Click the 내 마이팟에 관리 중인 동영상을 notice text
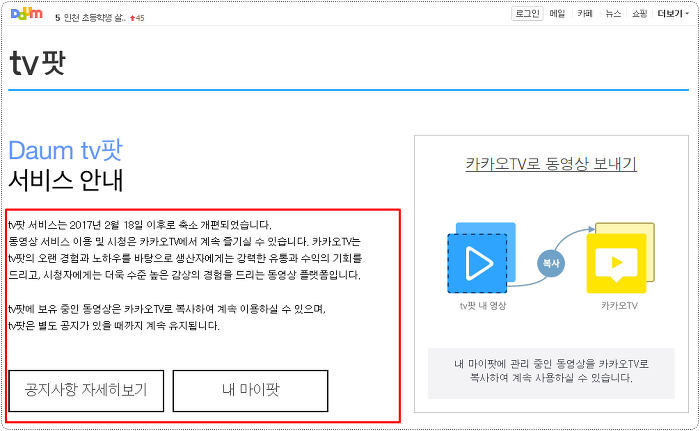 (551, 371)
